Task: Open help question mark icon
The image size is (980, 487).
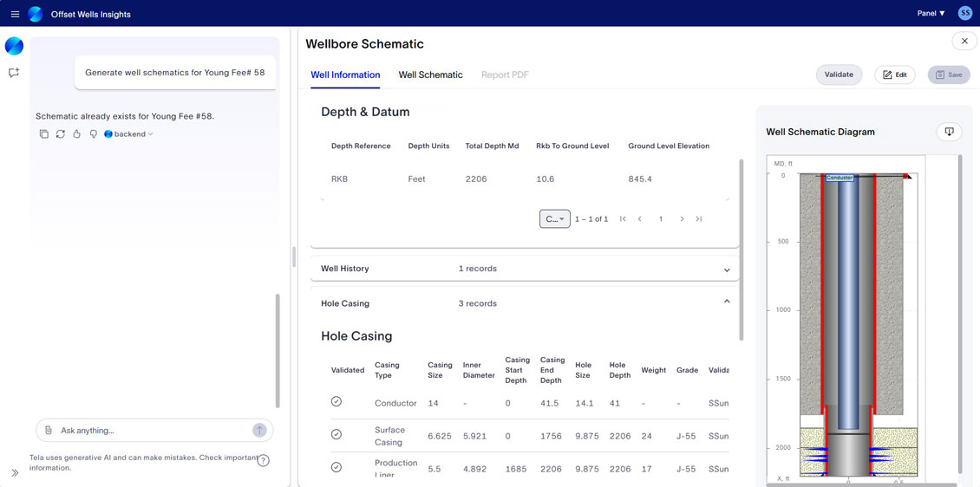Action: (x=263, y=461)
